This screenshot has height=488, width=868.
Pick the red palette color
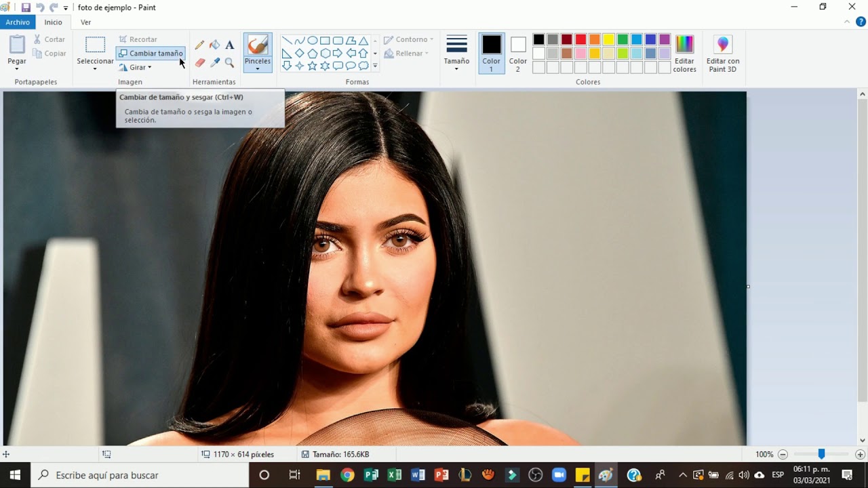pyautogui.click(x=580, y=39)
